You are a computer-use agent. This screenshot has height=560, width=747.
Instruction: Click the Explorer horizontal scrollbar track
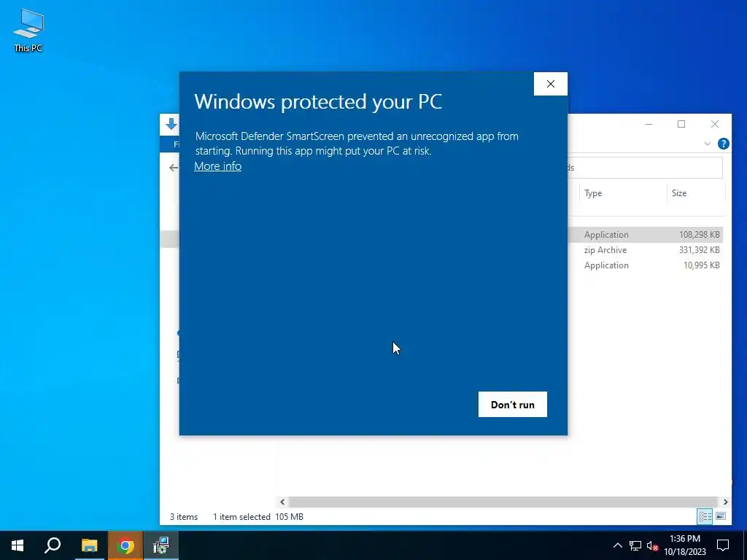pos(503,502)
